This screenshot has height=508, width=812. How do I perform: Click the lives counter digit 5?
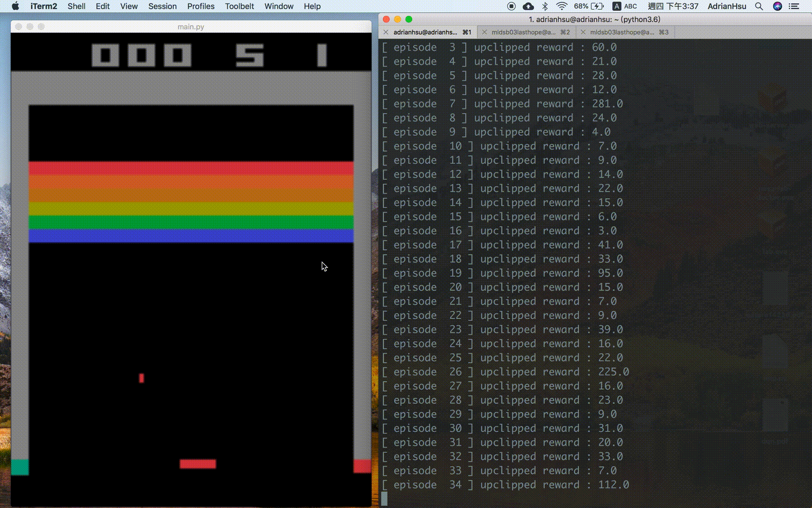pyautogui.click(x=249, y=55)
